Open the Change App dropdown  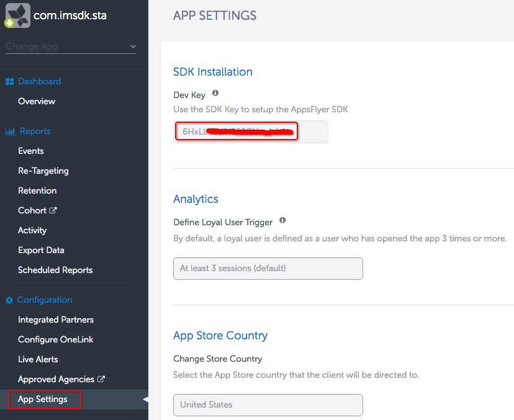click(x=70, y=47)
